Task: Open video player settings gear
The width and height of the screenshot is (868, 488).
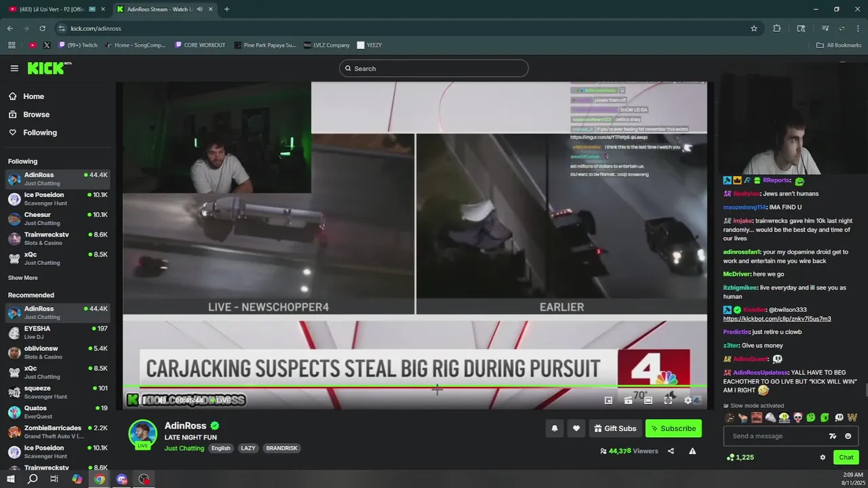Action: pyautogui.click(x=688, y=401)
